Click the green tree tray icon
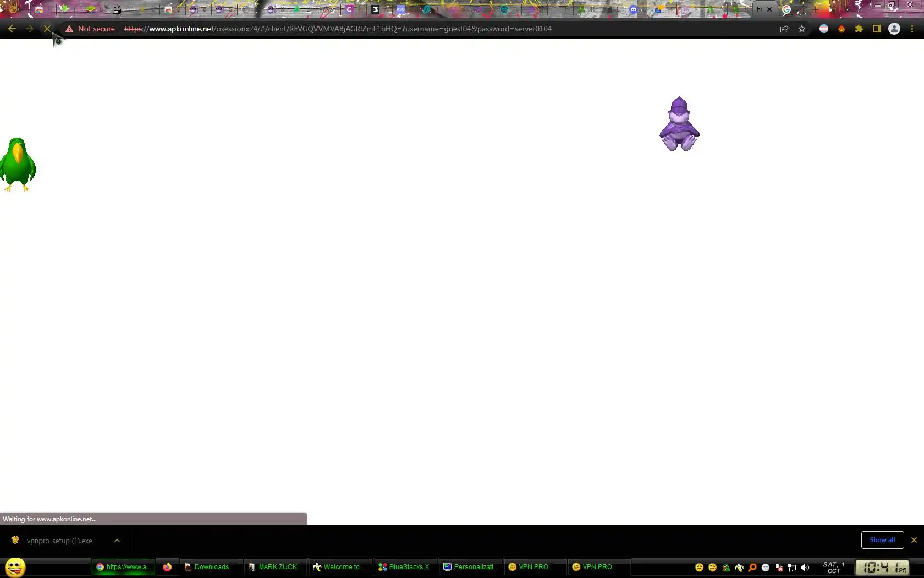Viewport: 924px width, 578px height. (726, 568)
